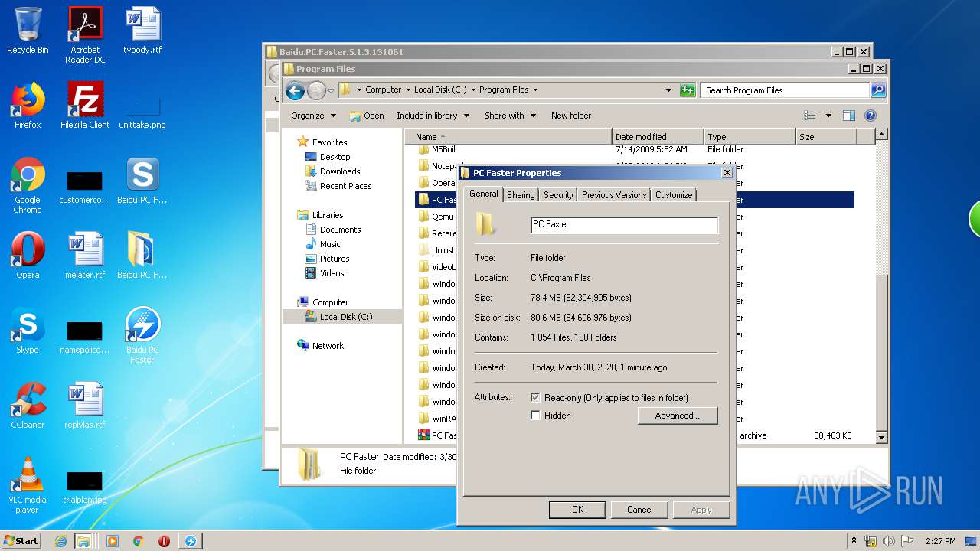Screen dimensions: 980x551
Task: Select Downloads in navigation pane
Action: 340,171
